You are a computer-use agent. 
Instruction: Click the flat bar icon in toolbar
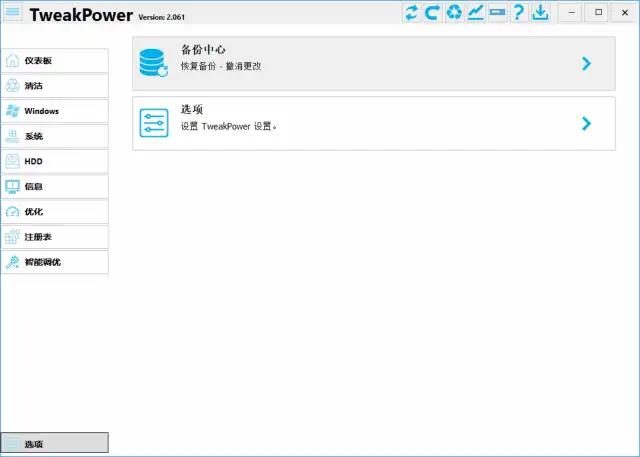click(497, 12)
